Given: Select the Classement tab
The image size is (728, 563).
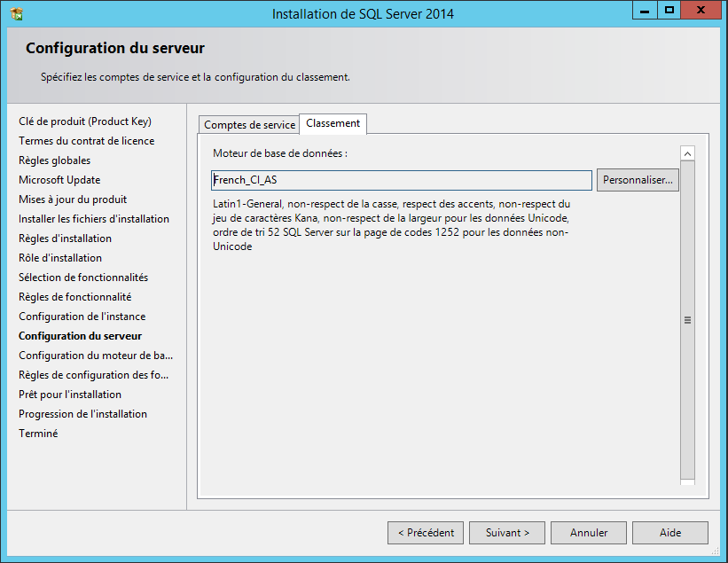Looking at the screenshot, I should click(x=333, y=123).
